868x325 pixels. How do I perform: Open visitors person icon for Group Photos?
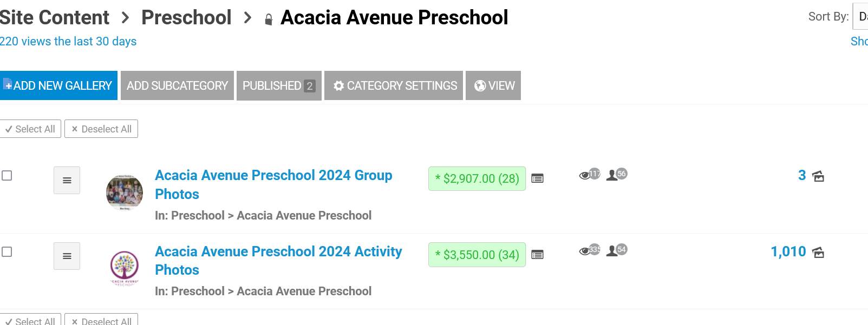612,175
